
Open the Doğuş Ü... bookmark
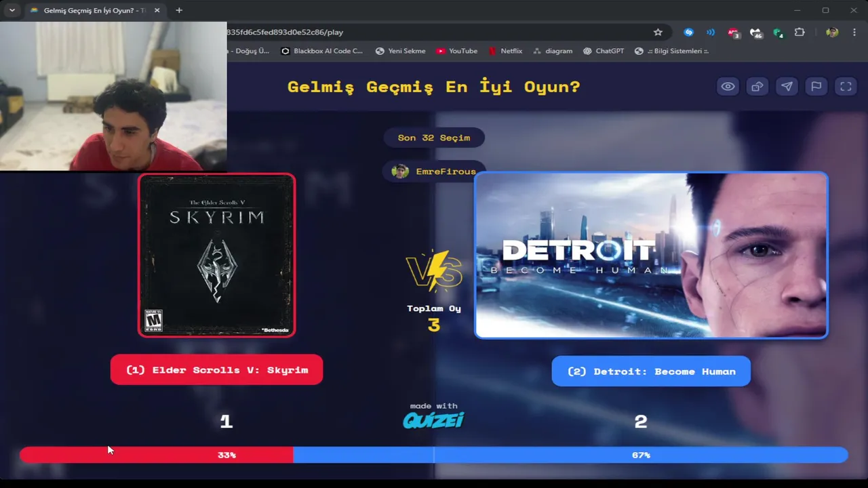(x=248, y=51)
